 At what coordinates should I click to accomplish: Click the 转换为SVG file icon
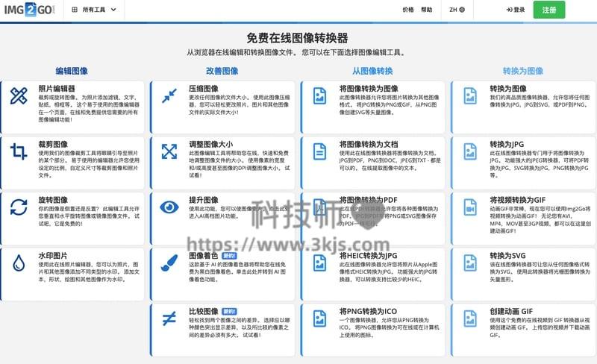tap(470, 263)
